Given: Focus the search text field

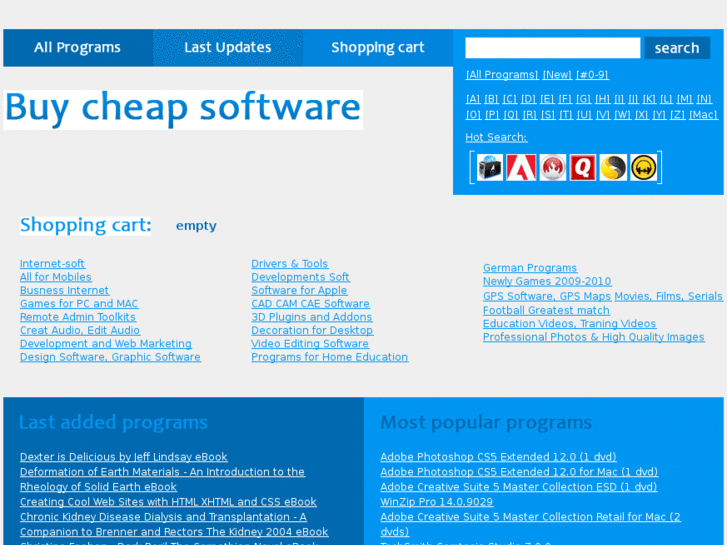Looking at the screenshot, I should coord(553,48).
